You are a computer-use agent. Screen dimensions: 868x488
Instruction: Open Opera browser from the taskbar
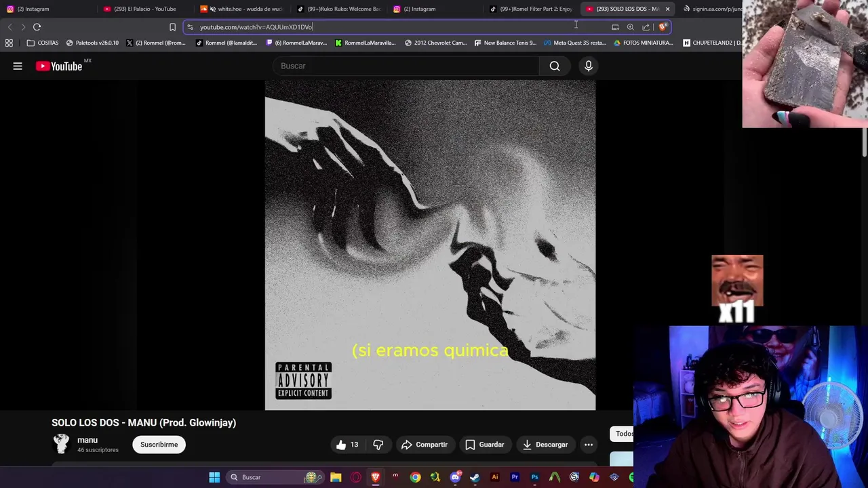pos(355,477)
